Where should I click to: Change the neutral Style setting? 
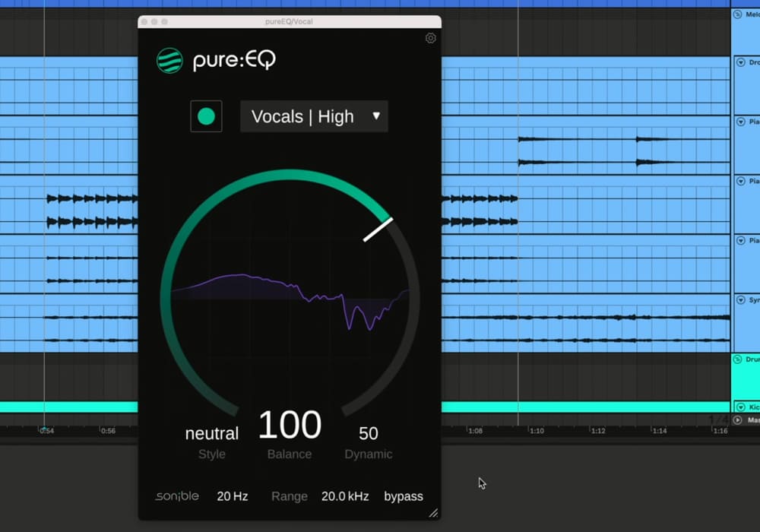coord(211,433)
